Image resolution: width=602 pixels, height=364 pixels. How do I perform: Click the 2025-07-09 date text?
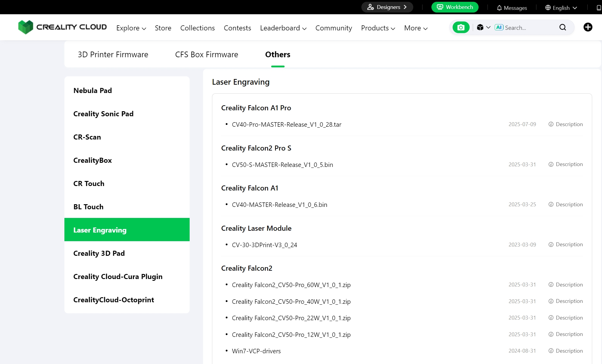[522, 124]
